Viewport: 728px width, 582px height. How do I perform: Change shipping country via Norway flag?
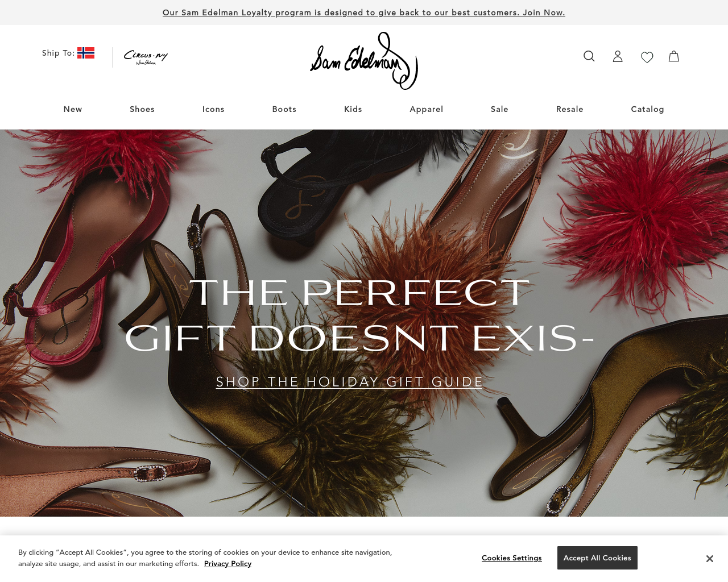pyautogui.click(x=86, y=53)
